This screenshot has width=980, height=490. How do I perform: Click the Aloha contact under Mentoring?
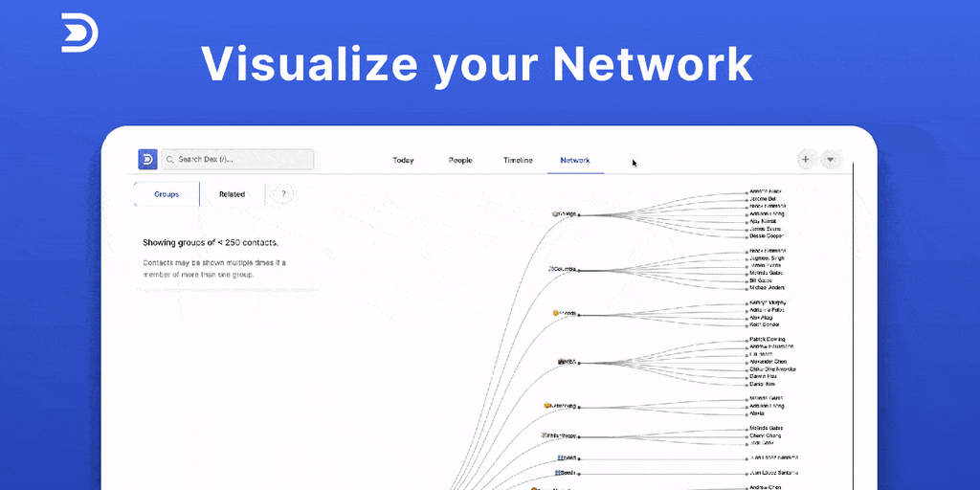[x=757, y=413]
